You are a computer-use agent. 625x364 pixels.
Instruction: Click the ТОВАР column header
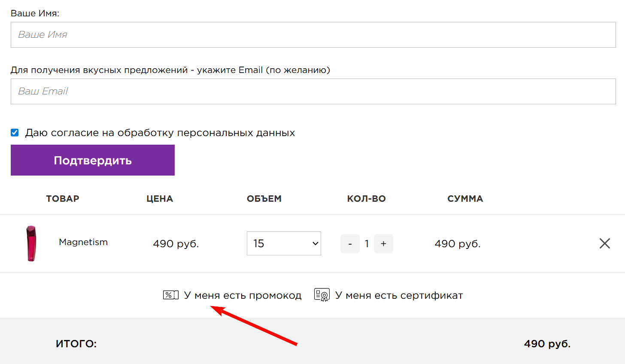pos(63,199)
